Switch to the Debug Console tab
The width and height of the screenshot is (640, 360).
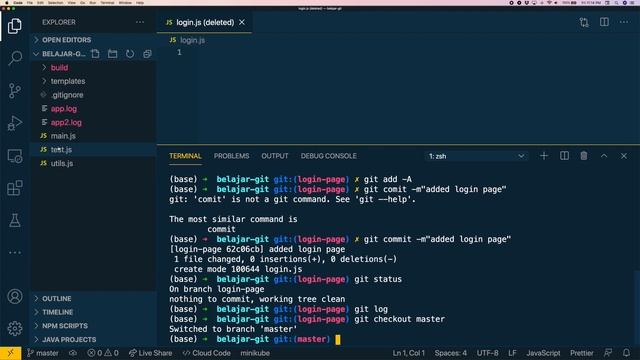point(329,156)
